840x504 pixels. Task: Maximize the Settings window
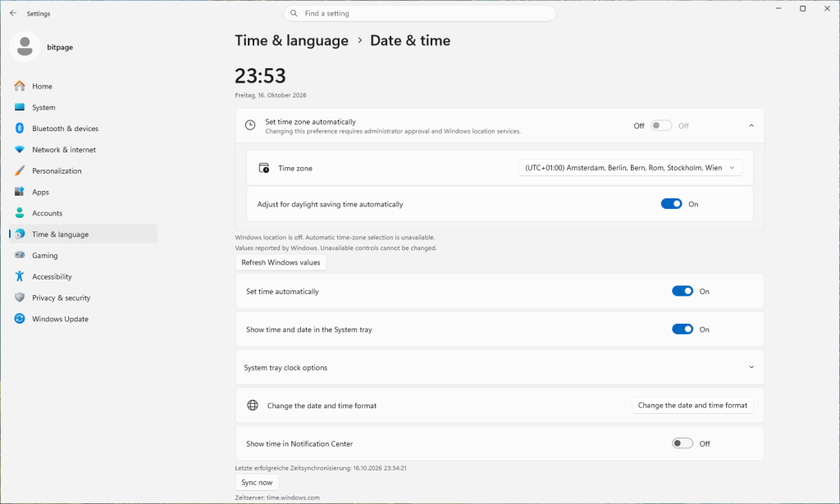[x=802, y=8]
